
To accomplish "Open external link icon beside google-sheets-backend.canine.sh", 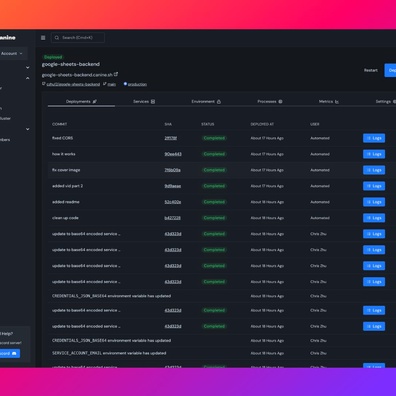I will pyautogui.click(x=116, y=74).
